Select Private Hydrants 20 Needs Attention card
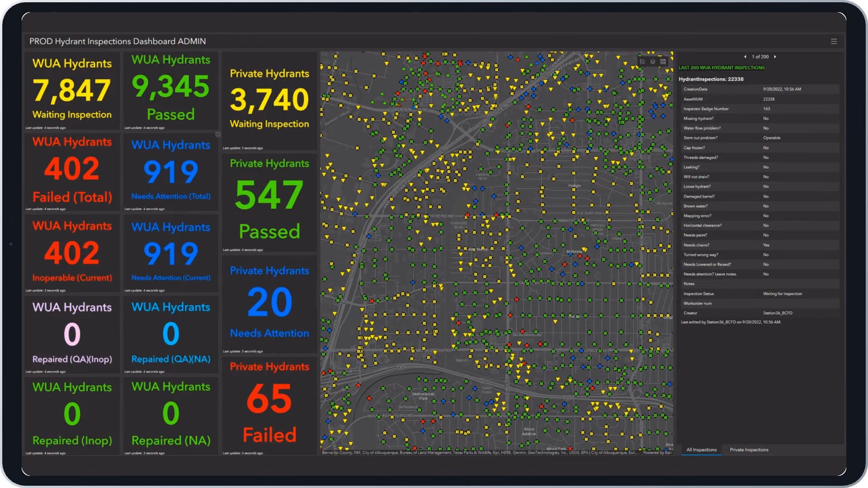Image resolution: width=868 pixels, height=488 pixels. (x=269, y=305)
